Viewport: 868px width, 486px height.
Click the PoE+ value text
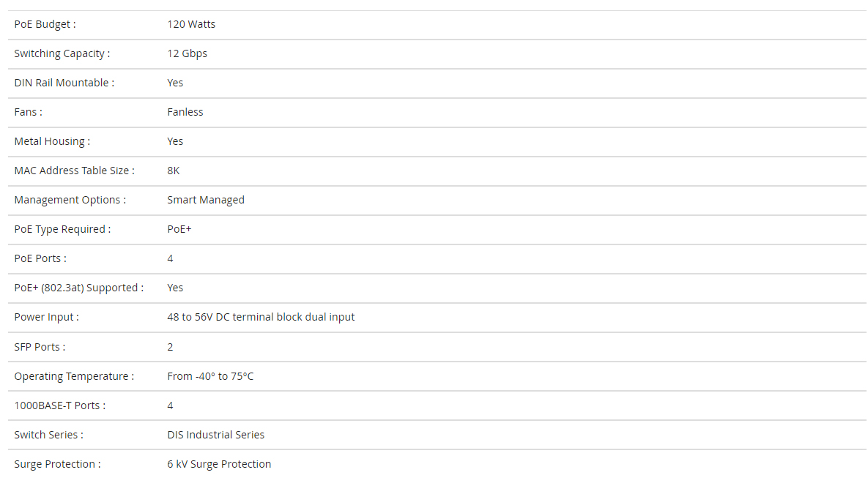click(179, 229)
